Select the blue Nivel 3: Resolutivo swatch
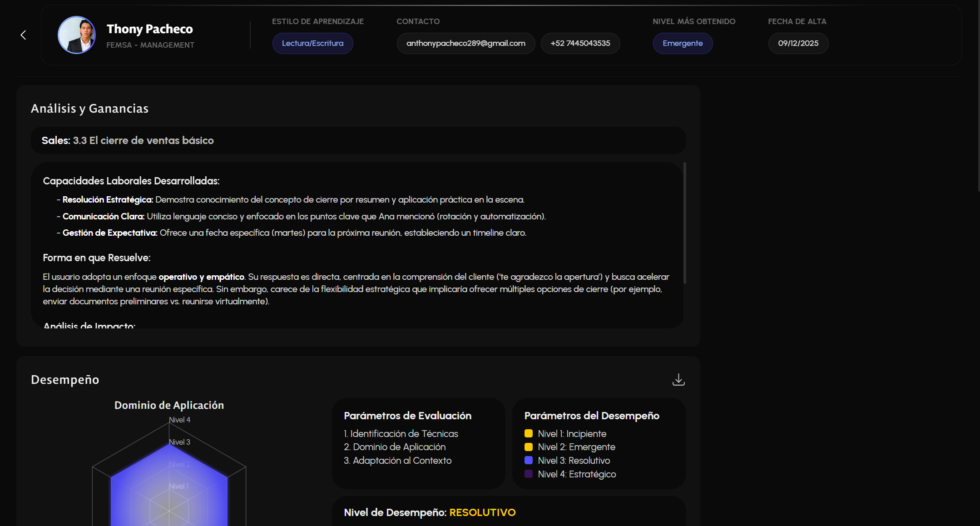980x526 pixels. tap(529, 460)
